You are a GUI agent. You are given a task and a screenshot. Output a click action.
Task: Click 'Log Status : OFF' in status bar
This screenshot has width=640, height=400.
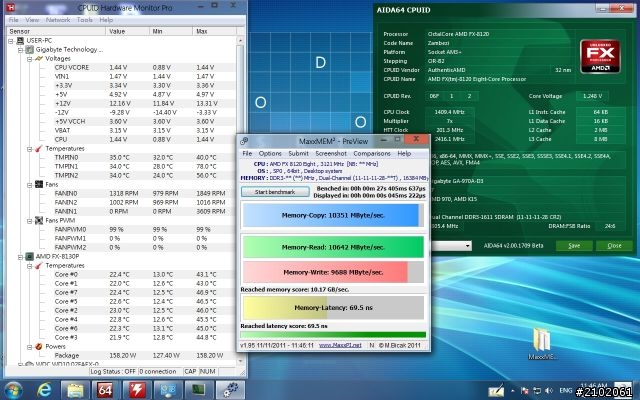point(113,371)
